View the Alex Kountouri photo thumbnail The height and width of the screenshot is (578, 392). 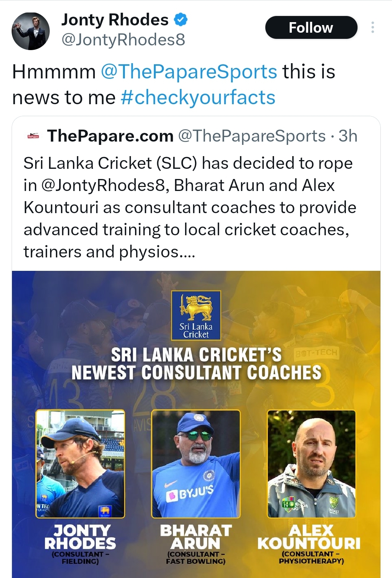click(x=311, y=464)
